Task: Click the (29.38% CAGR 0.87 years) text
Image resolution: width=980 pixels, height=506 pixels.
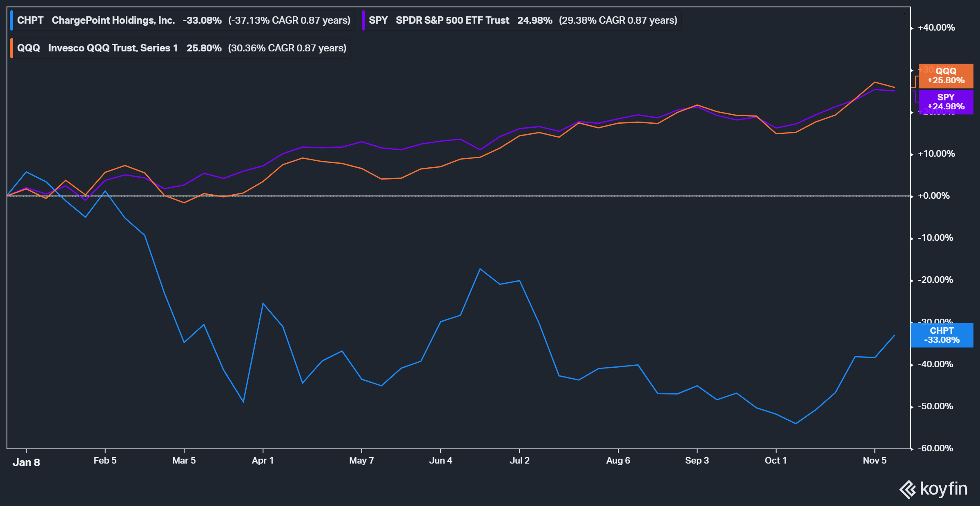Action: click(x=618, y=20)
